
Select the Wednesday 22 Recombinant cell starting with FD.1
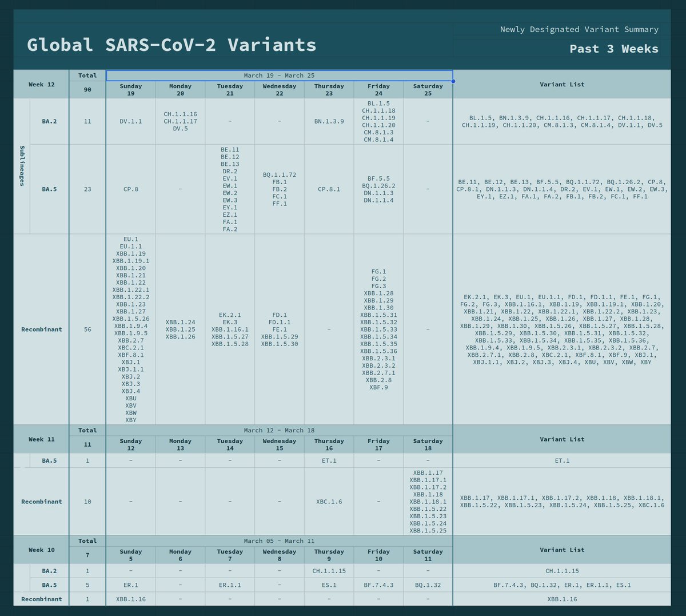tap(280, 329)
